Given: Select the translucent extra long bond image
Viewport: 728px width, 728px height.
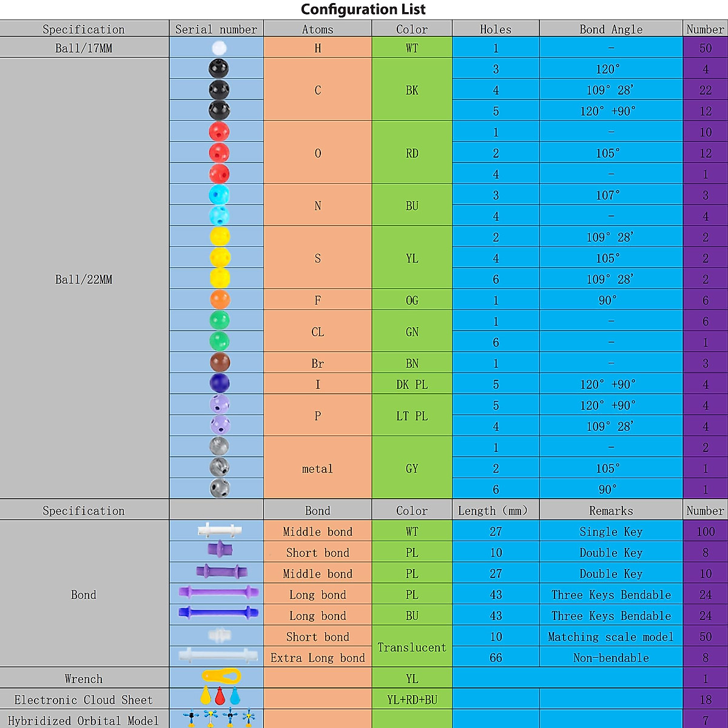Looking at the screenshot, I should coord(217,656).
